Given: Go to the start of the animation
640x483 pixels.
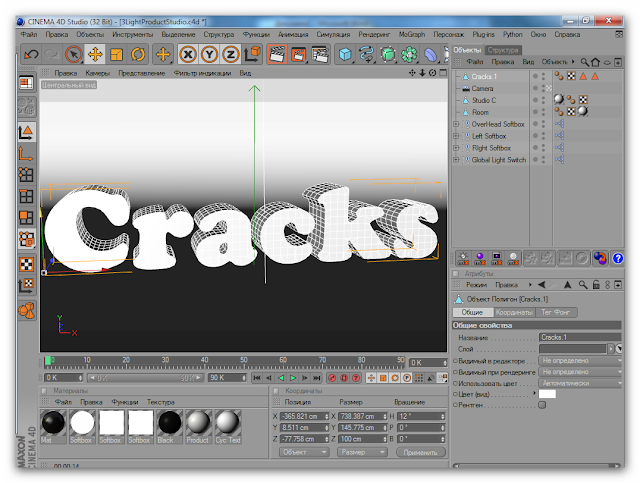Looking at the screenshot, I should click(257, 378).
